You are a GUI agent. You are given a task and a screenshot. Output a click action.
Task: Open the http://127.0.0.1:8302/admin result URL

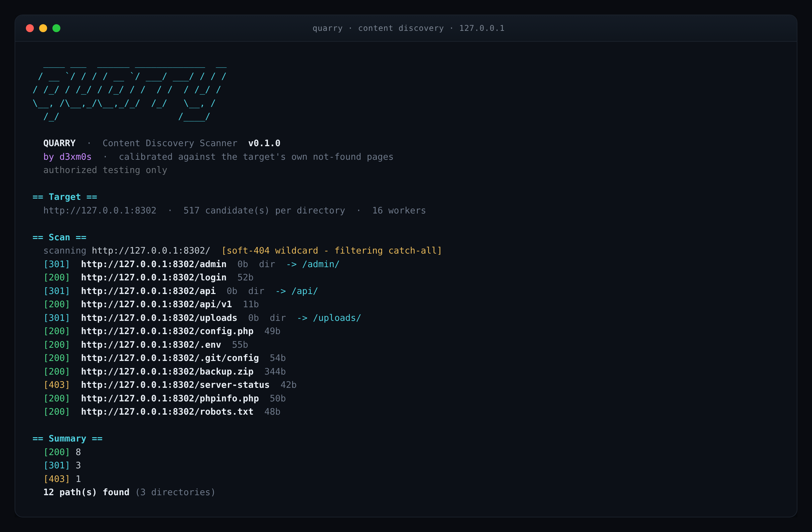[x=154, y=264]
